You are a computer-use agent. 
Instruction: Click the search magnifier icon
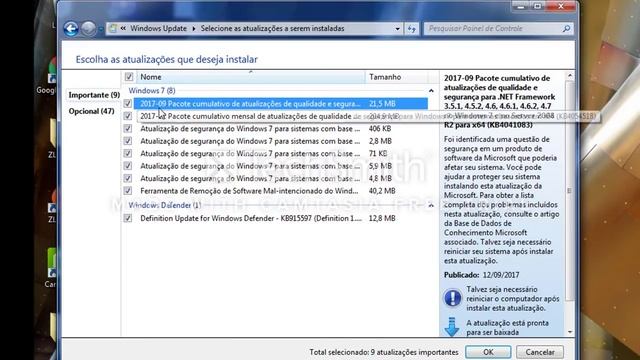tap(566, 29)
